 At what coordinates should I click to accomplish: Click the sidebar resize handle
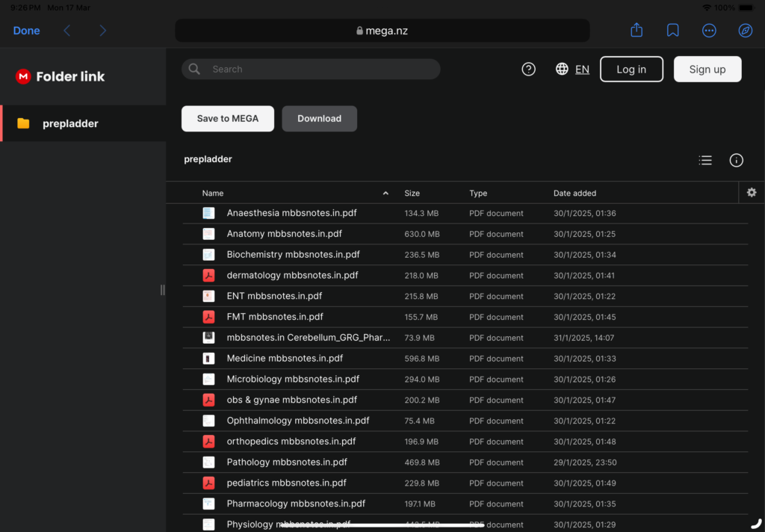pyautogui.click(x=162, y=290)
